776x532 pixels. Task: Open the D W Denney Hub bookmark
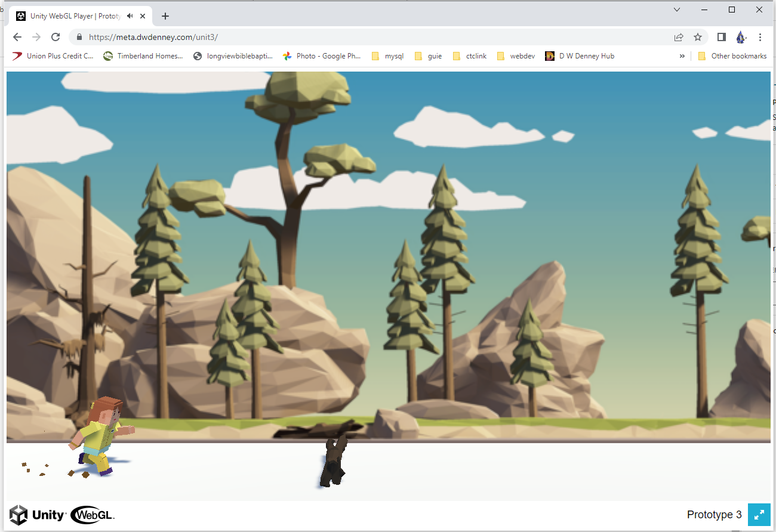(580, 56)
